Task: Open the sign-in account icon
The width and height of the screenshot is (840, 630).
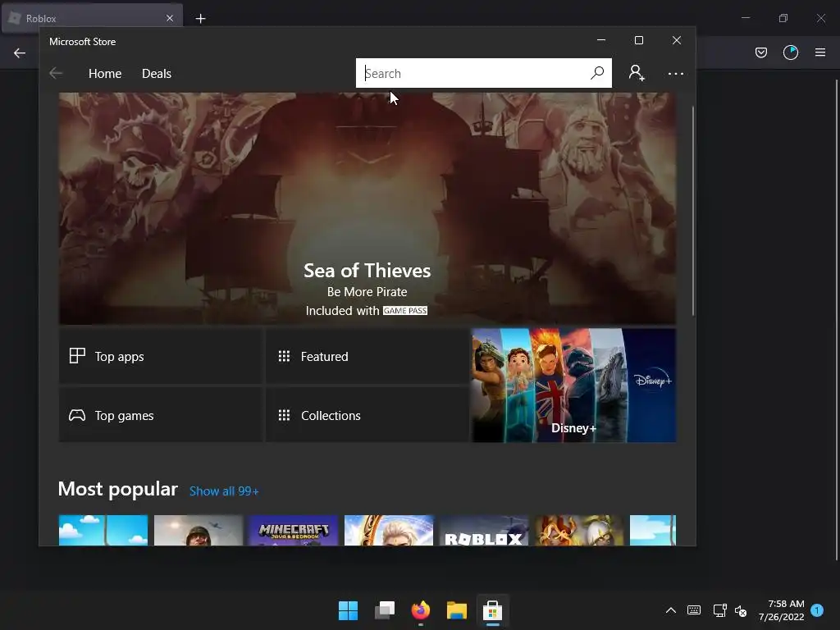Action: (x=637, y=73)
